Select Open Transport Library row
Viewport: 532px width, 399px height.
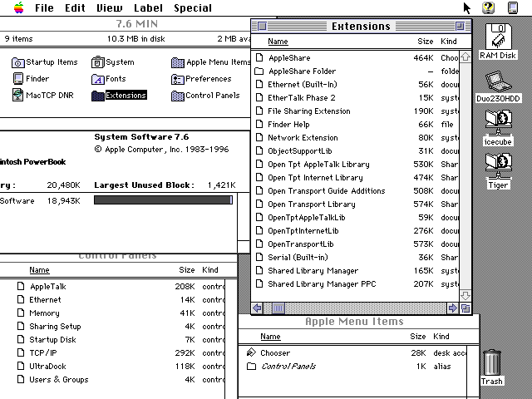point(357,204)
